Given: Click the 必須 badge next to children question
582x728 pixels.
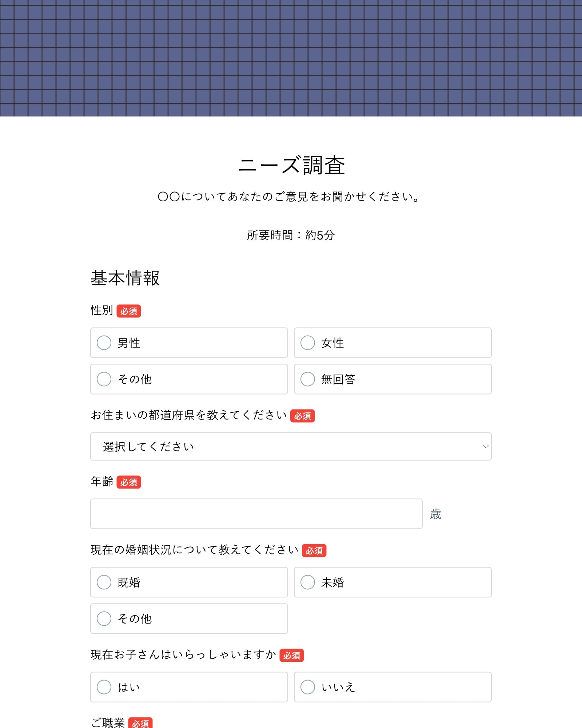Looking at the screenshot, I should tap(291, 656).
